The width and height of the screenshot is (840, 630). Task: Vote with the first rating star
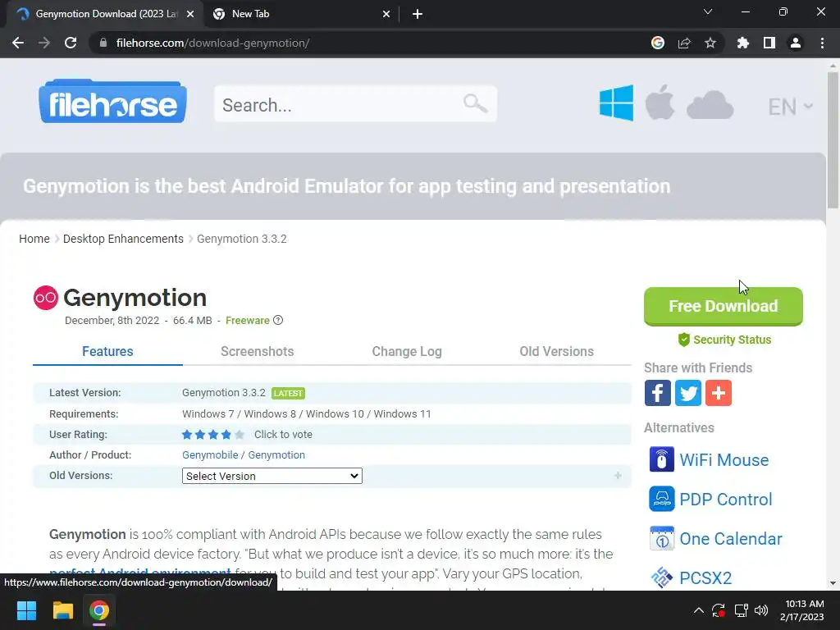[187, 435]
